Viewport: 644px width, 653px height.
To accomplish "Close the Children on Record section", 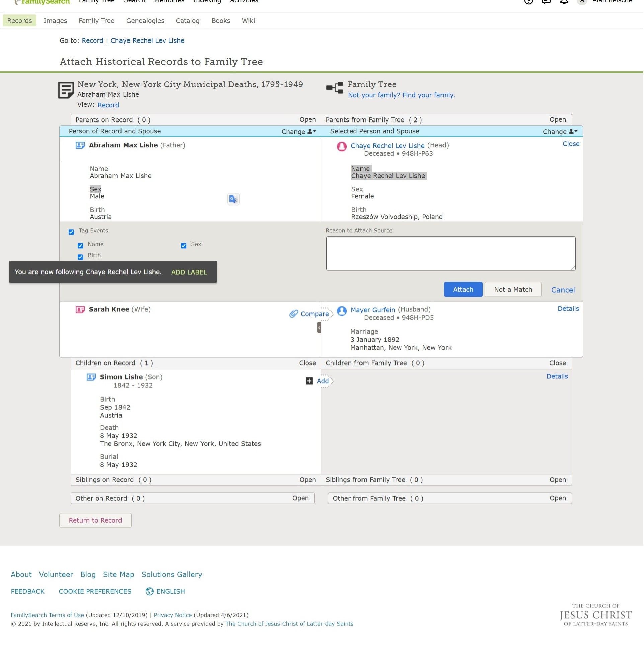I will tap(308, 363).
